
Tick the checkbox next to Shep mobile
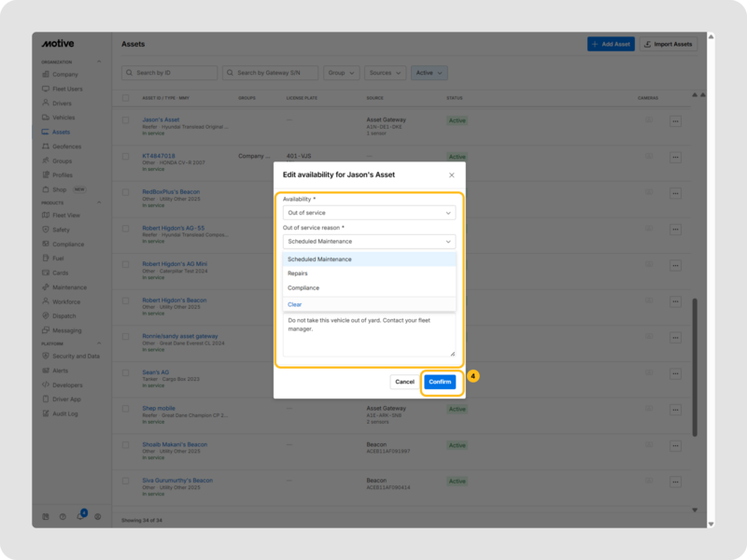click(127, 409)
